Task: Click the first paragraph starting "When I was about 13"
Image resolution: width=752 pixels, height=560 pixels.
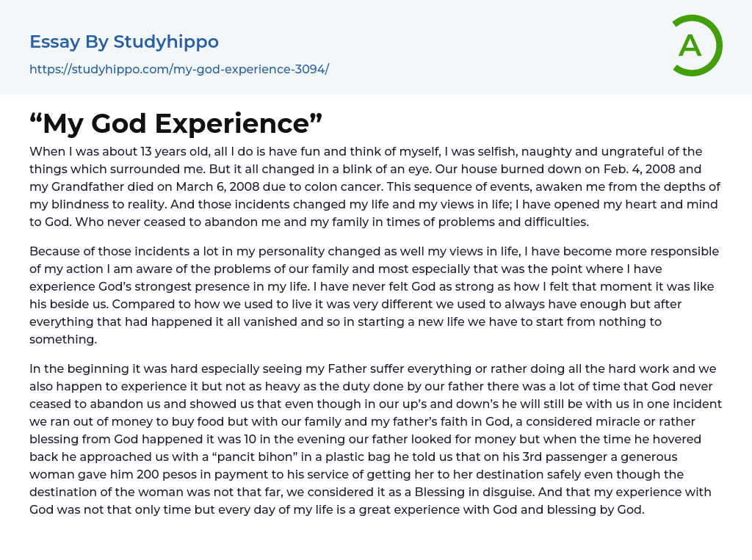Action: 375,186
